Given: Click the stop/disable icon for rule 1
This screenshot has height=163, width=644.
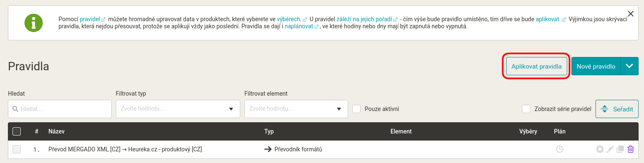Looking at the screenshot, I should [x=600, y=149].
